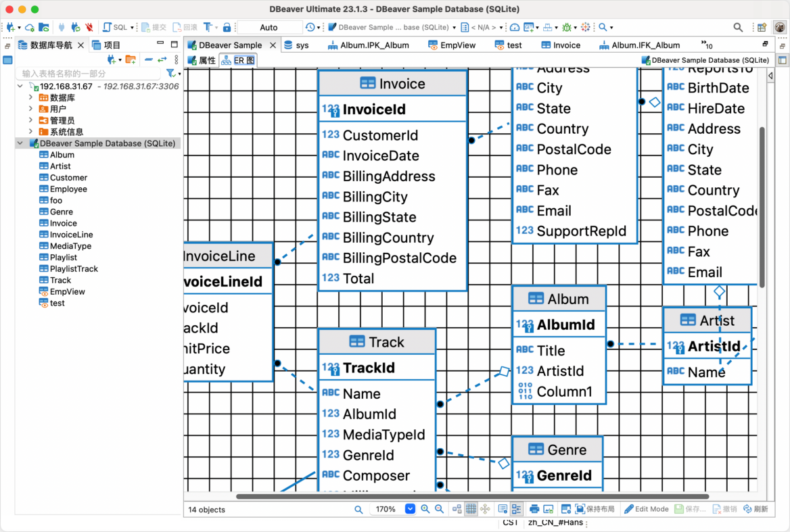Click the print diagram icon
790x532 pixels.
point(534,509)
